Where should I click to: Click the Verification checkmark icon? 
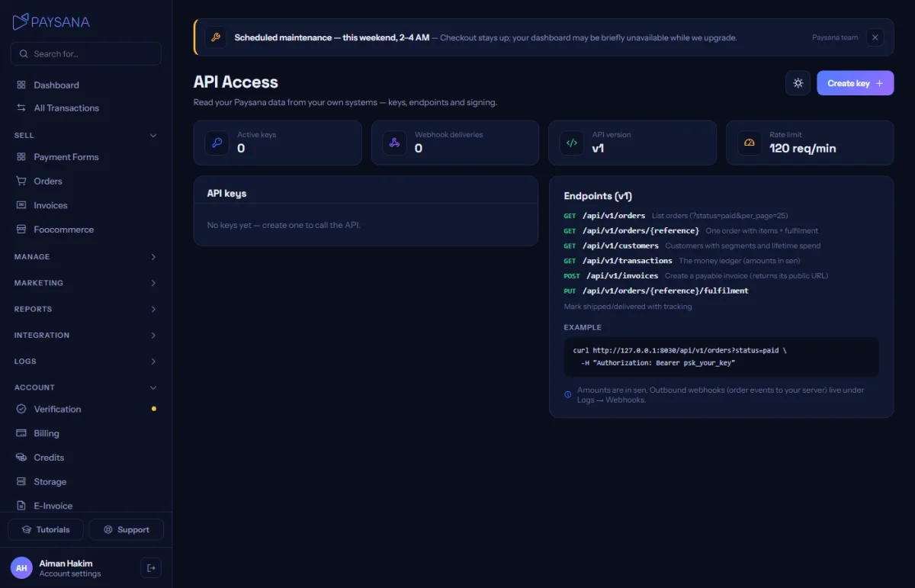(x=21, y=410)
